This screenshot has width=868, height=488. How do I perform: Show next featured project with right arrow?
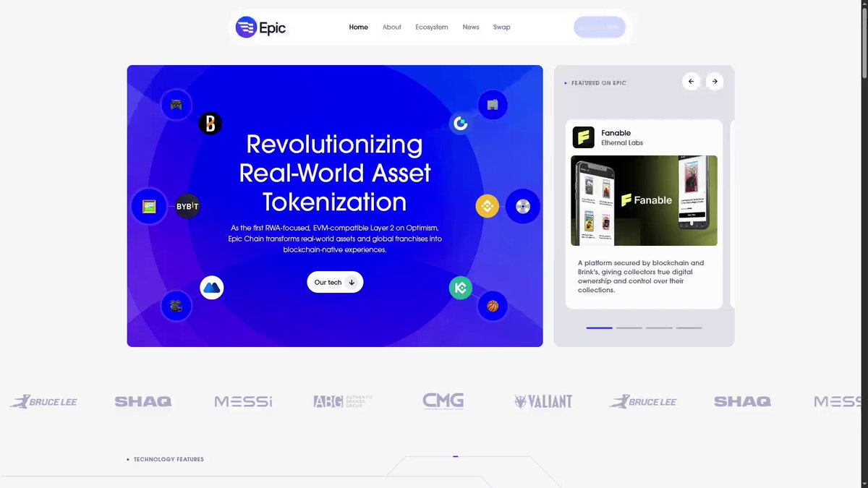(x=715, y=82)
